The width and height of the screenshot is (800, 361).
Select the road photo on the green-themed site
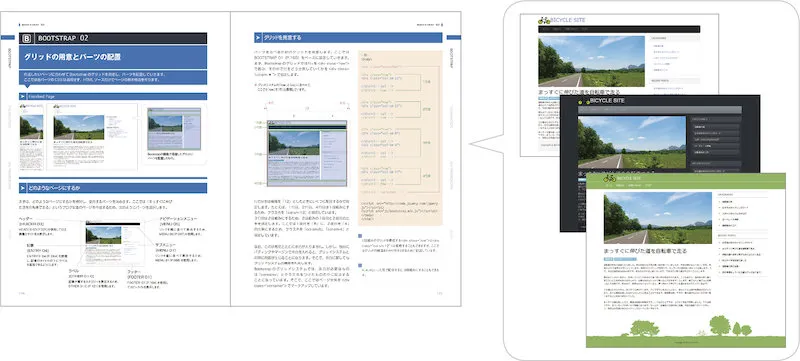coord(658,218)
